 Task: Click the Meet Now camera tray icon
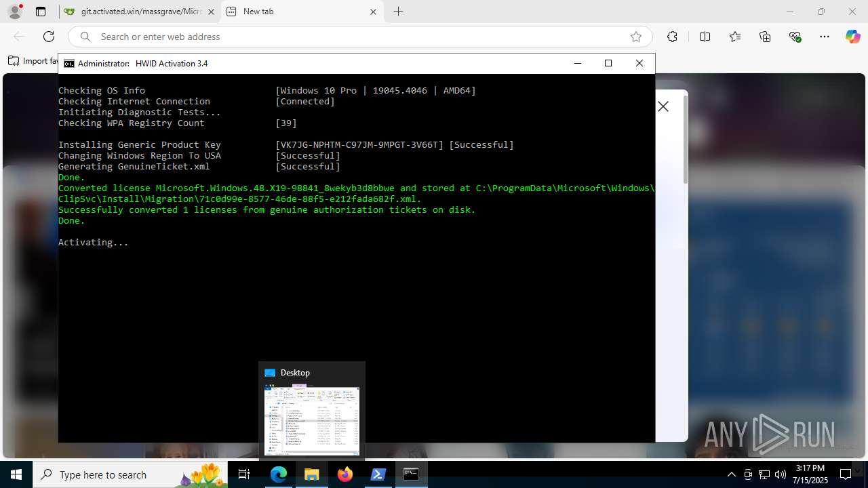pos(748,474)
